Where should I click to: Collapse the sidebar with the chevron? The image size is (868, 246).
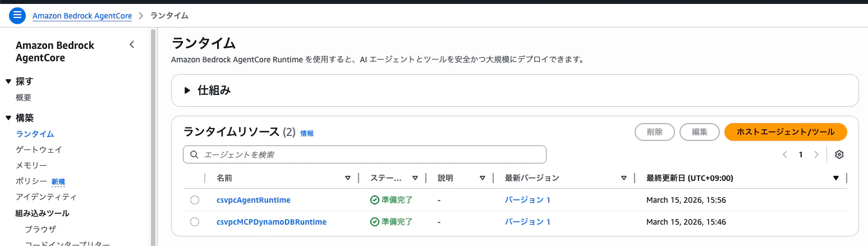(132, 44)
